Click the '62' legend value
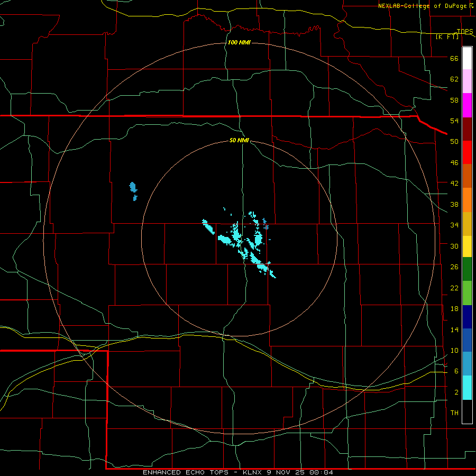The width and height of the screenshot is (476, 476). pos(454,79)
